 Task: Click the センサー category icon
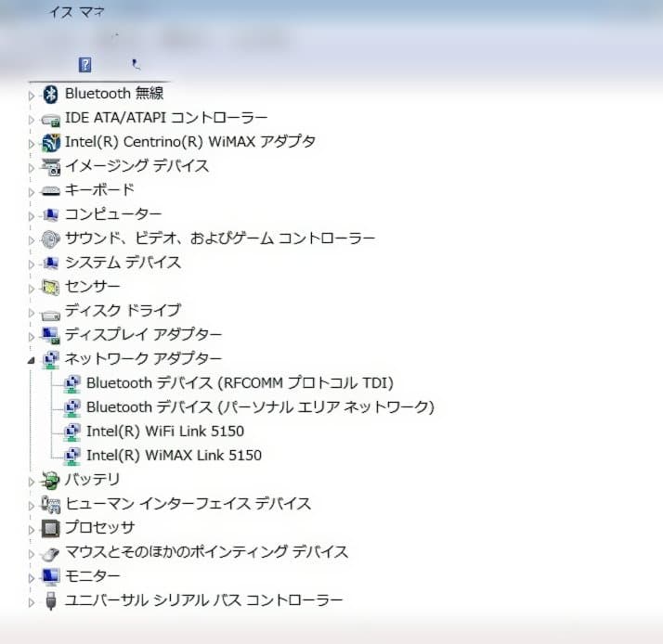[51, 288]
